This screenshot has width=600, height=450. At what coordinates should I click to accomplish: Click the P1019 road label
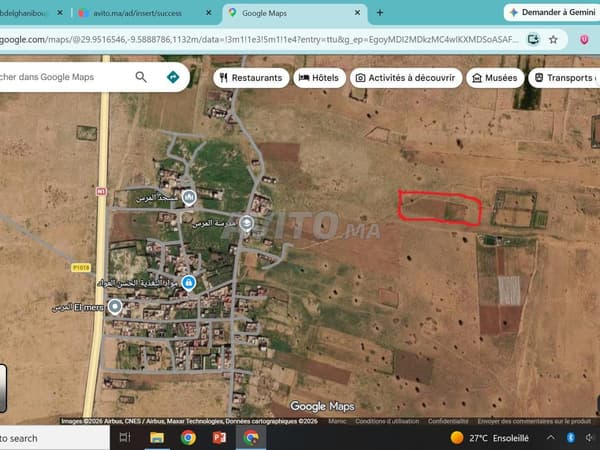point(81,267)
